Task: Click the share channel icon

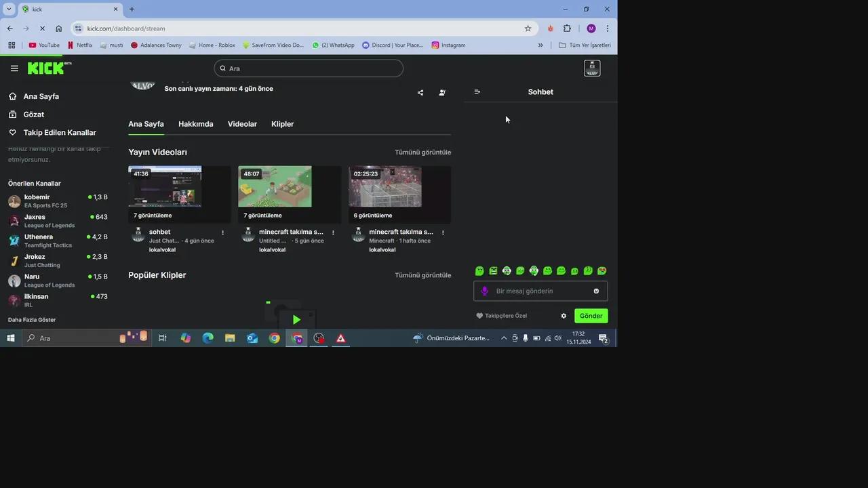Action: tap(420, 93)
